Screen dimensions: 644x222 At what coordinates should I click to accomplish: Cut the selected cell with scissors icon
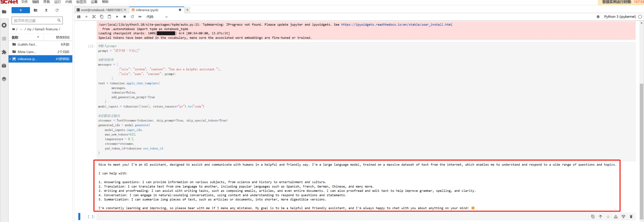pos(94,17)
